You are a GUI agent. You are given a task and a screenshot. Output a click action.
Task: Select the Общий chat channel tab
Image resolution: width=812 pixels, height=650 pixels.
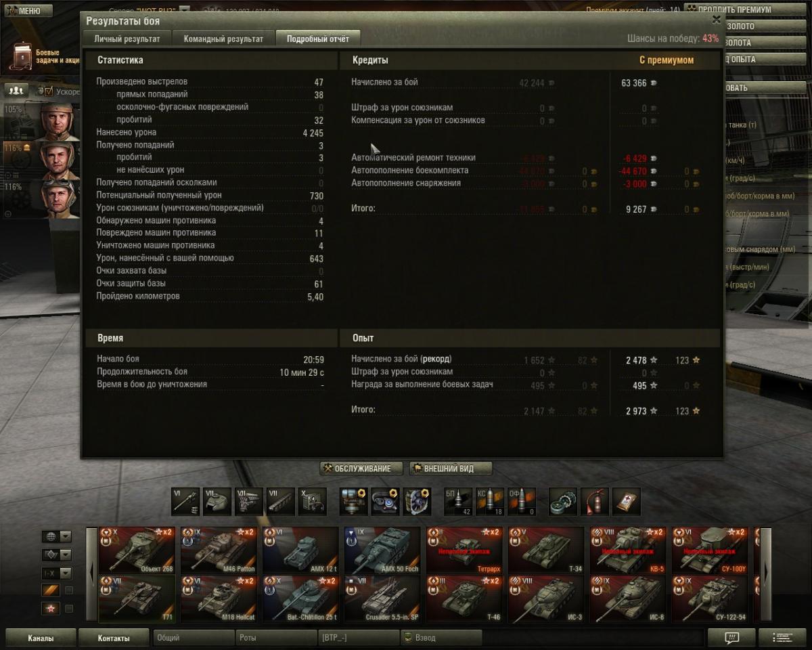pos(194,638)
